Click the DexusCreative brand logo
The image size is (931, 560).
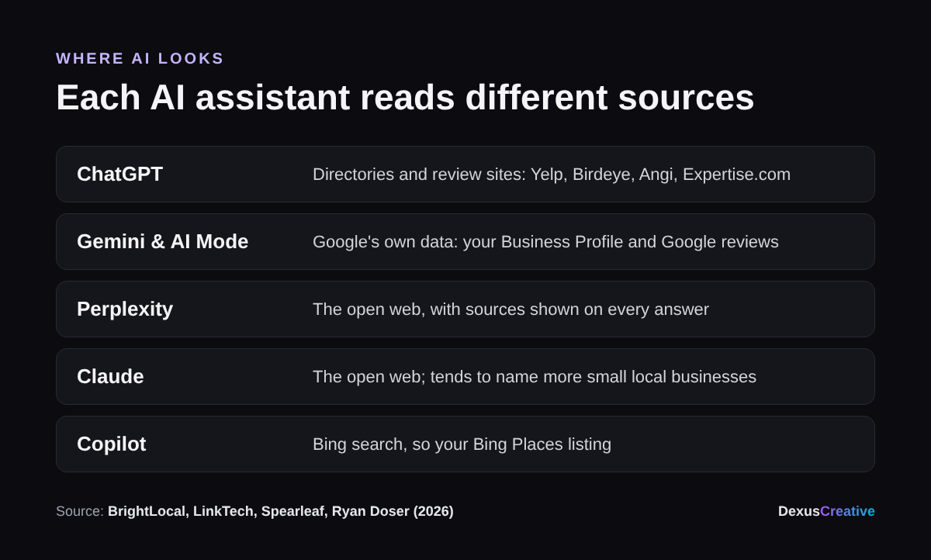(826, 511)
